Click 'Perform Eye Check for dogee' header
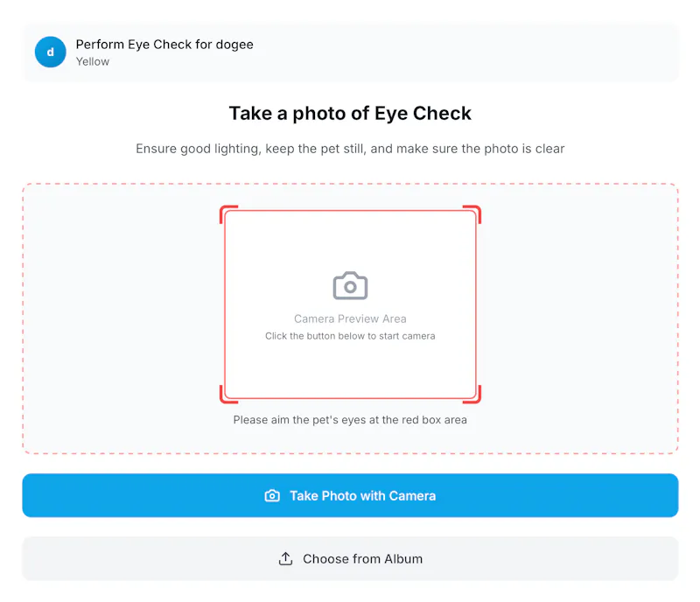 tap(164, 45)
